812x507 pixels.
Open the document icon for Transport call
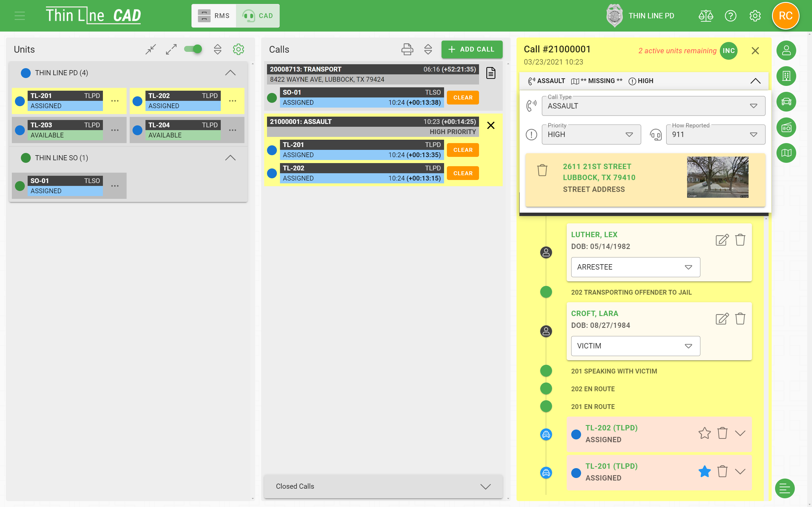[491, 73]
